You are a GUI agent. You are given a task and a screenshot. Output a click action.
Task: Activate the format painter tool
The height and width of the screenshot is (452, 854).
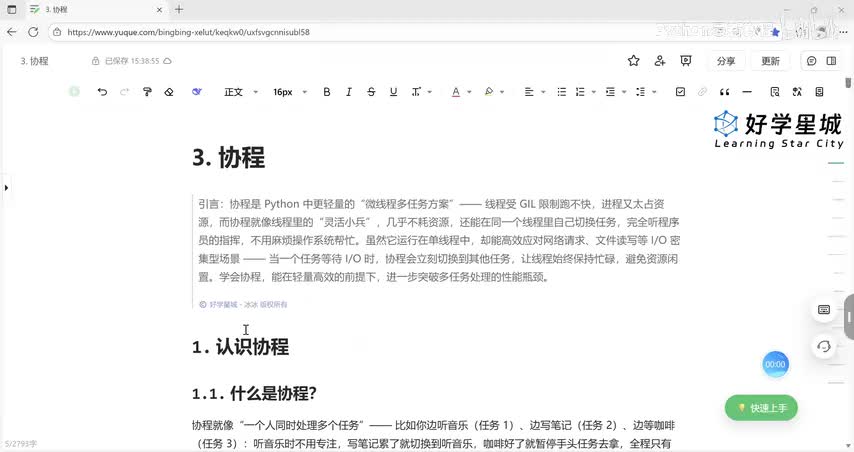click(x=147, y=92)
